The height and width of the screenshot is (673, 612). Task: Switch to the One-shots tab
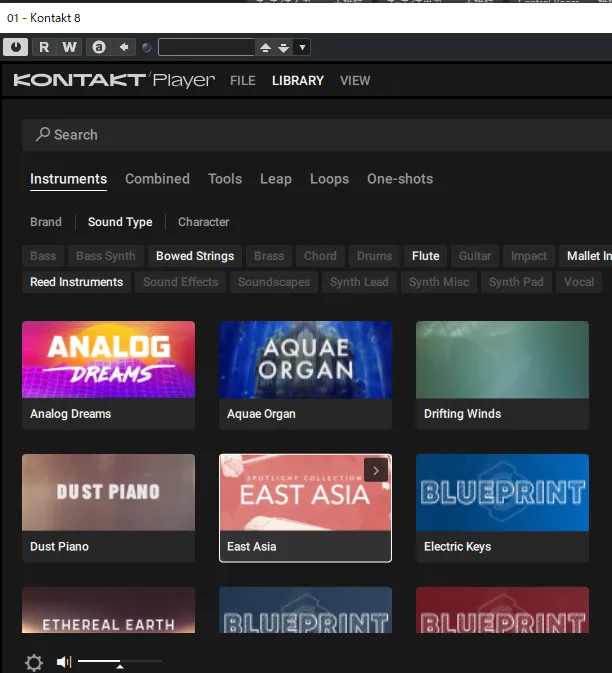point(400,179)
